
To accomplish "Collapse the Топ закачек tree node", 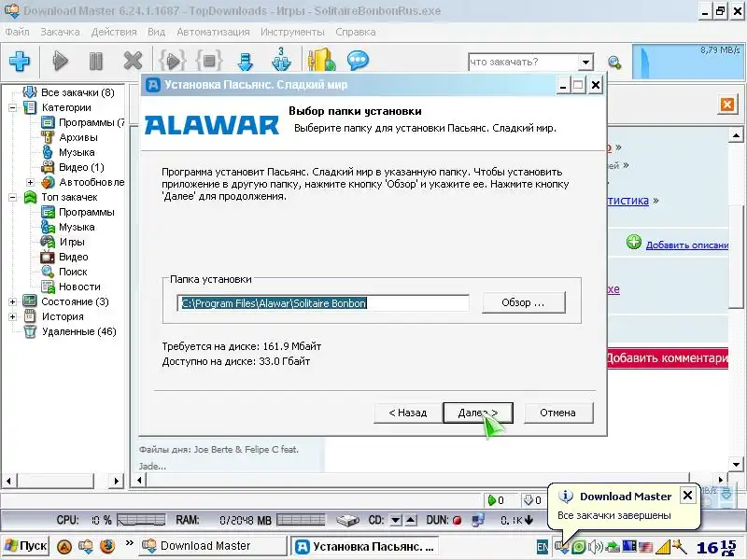I will 13,197.
